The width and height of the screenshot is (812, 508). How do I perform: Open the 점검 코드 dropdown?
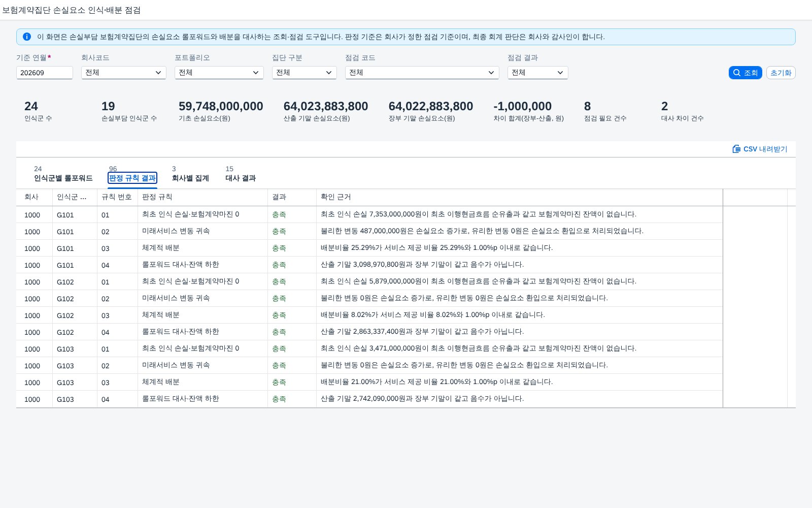422,73
